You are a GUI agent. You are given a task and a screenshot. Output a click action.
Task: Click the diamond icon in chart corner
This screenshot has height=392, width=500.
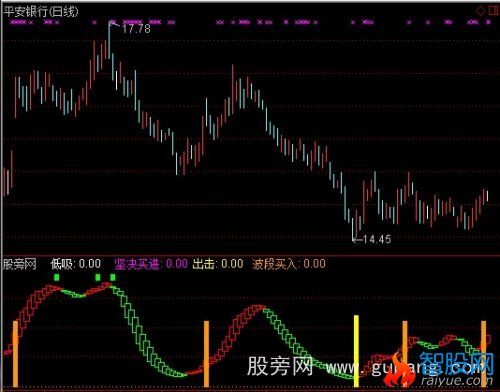click(x=480, y=11)
